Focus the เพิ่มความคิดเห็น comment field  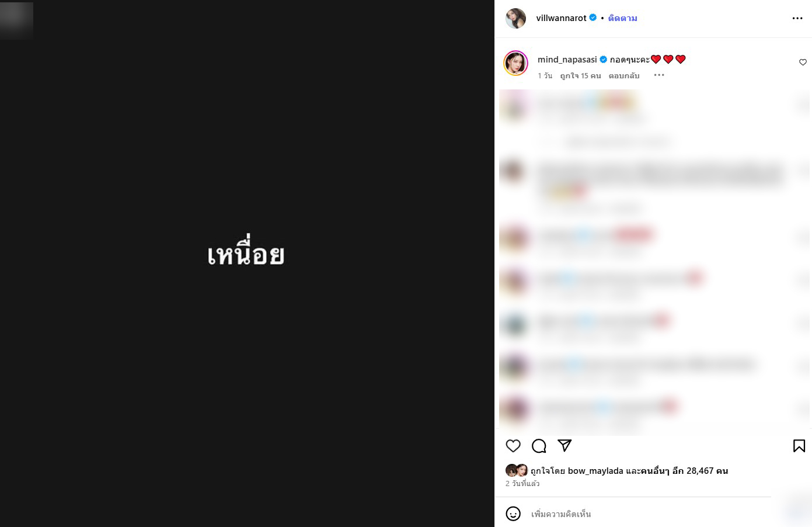[x=648, y=514]
